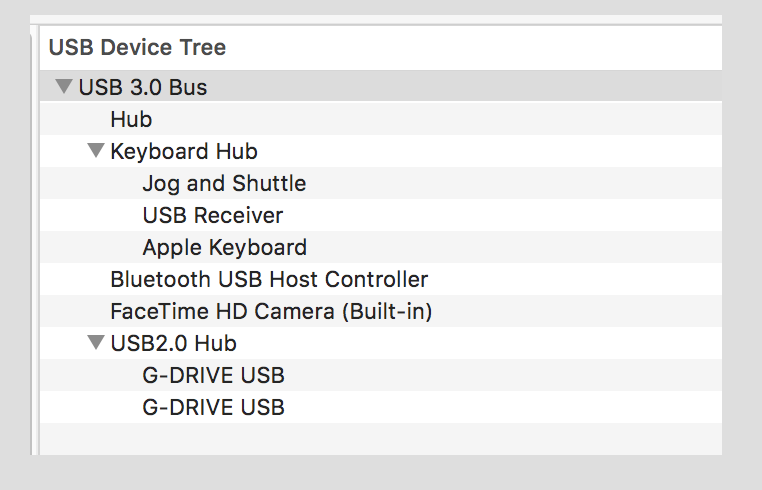The image size is (762, 490).
Task: Collapse the USB2.0 Hub disclosure triangle
Action: tap(96, 343)
